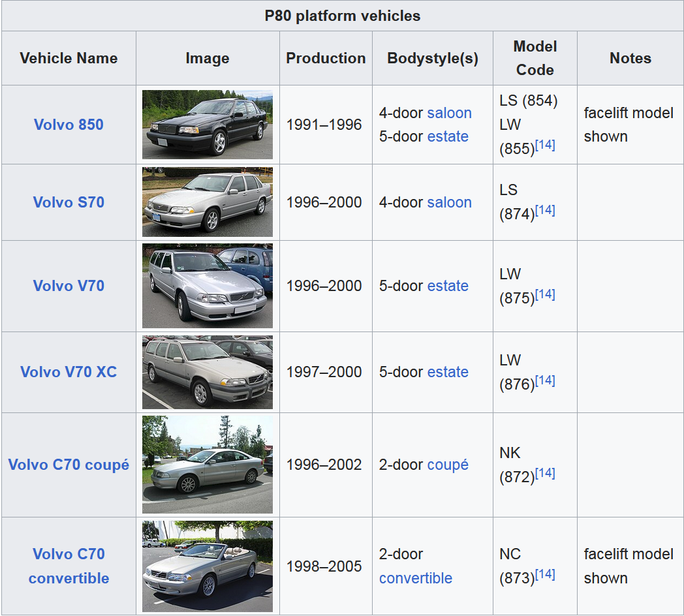
Task: Follow the Volvo V70 XC link
Action: [69, 372]
